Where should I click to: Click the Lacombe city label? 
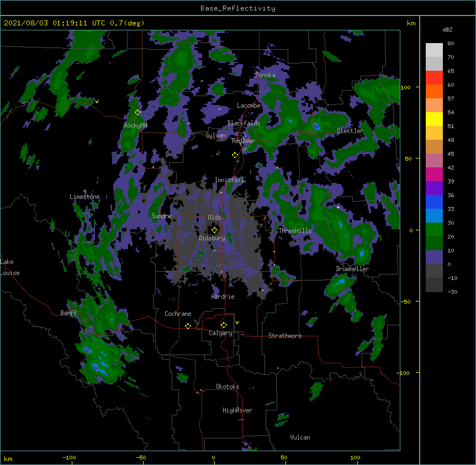(248, 105)
